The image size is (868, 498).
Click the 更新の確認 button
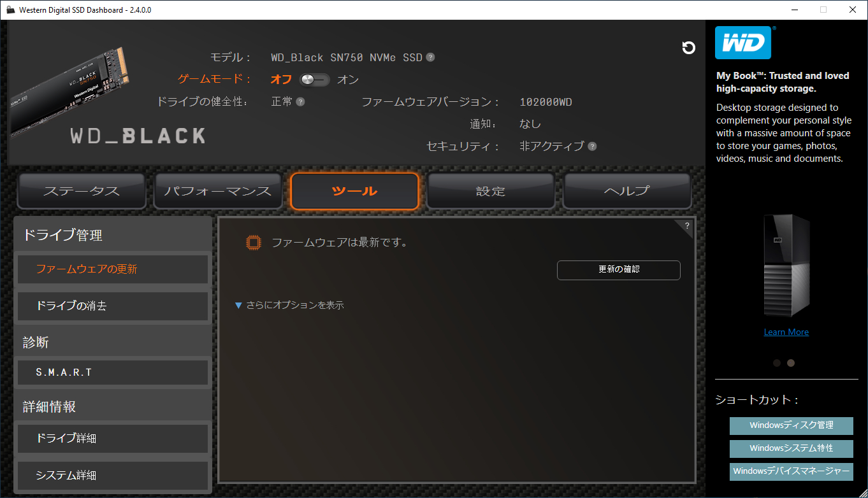[x=619, y=270]
